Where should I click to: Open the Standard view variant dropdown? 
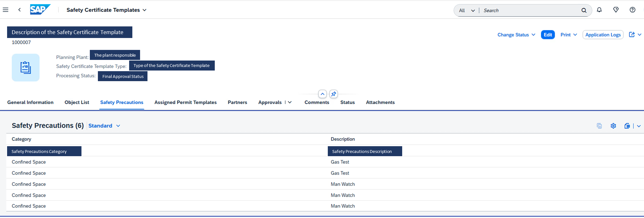(104, 126)
